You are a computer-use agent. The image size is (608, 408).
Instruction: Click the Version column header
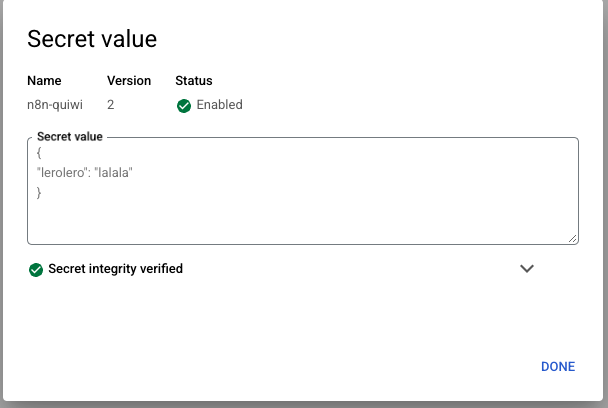pos(129,81)
